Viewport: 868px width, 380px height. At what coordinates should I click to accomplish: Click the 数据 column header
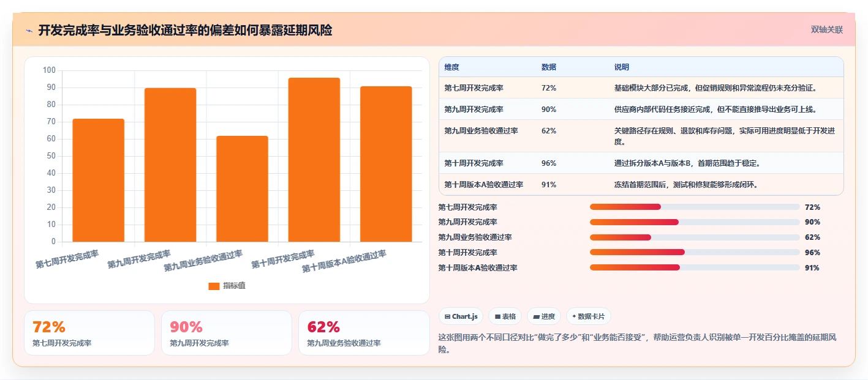pos(549,67)
